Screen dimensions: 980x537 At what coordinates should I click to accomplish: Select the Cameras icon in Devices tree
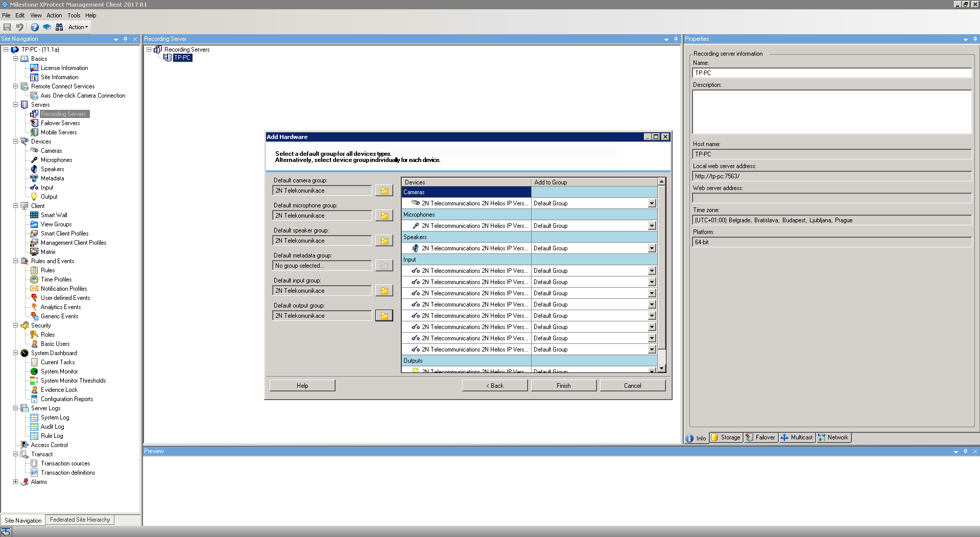click(34, 151)
